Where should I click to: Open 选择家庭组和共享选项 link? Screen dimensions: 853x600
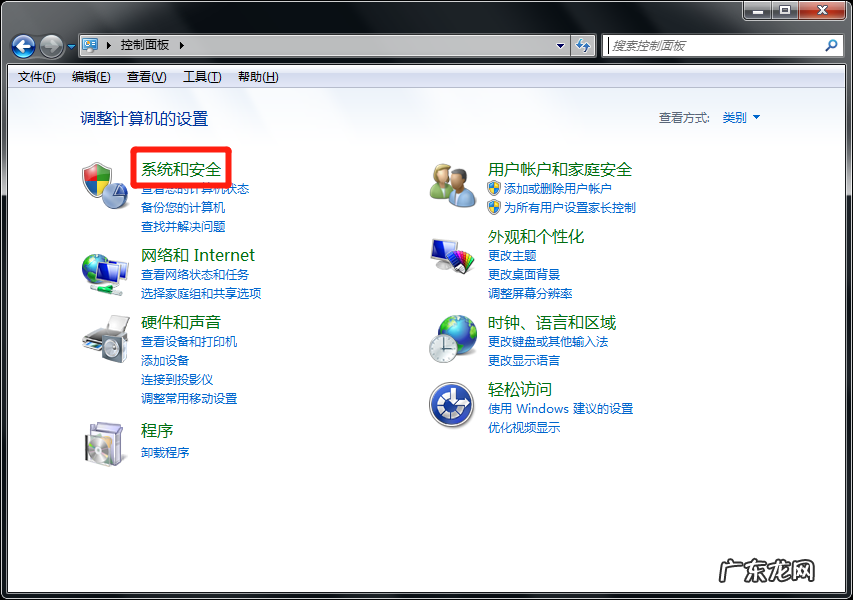tap(201, 294)
